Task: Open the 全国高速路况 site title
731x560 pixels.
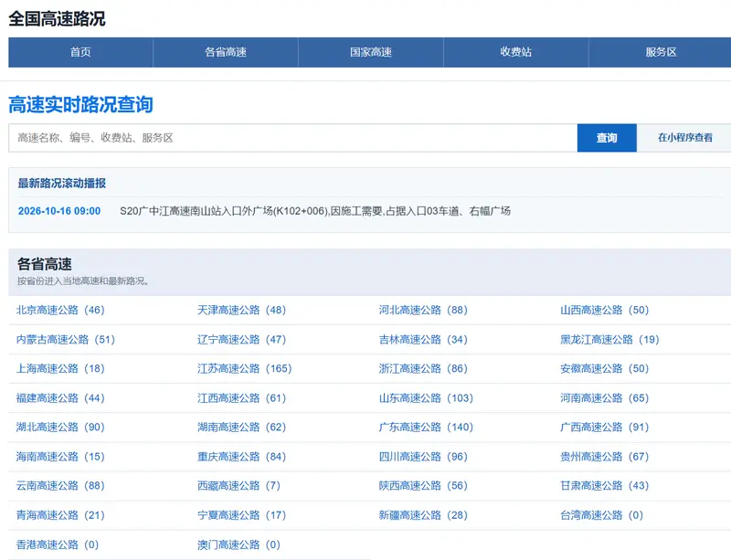Action: [57, 18]
